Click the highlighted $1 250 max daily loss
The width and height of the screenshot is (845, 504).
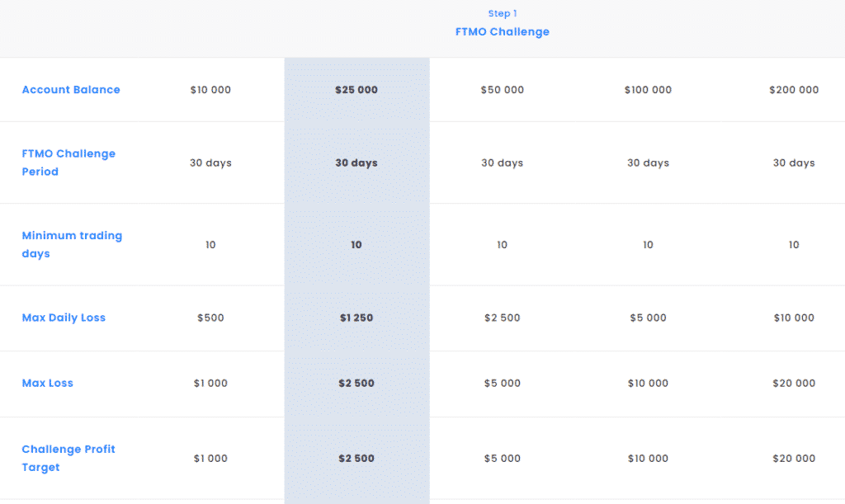tap(356, 318)
